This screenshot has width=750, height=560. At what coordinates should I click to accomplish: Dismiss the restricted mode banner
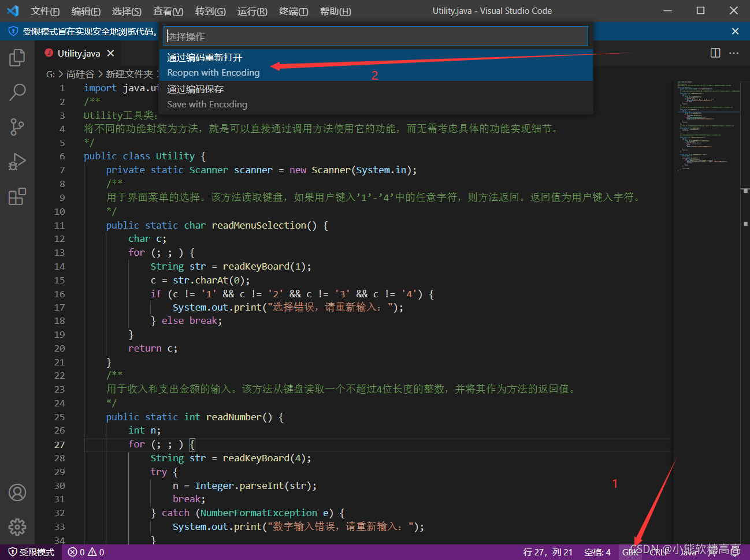point(735,31)
